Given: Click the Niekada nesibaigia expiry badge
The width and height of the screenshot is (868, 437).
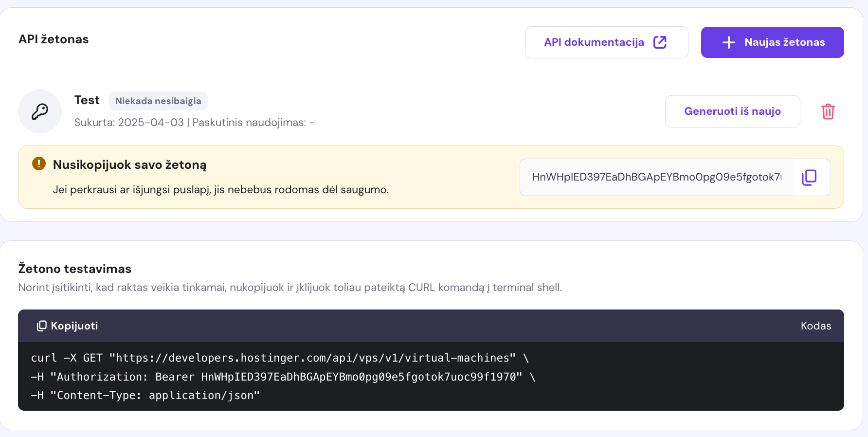Looking at the screenshot, I should coord(158,101).
